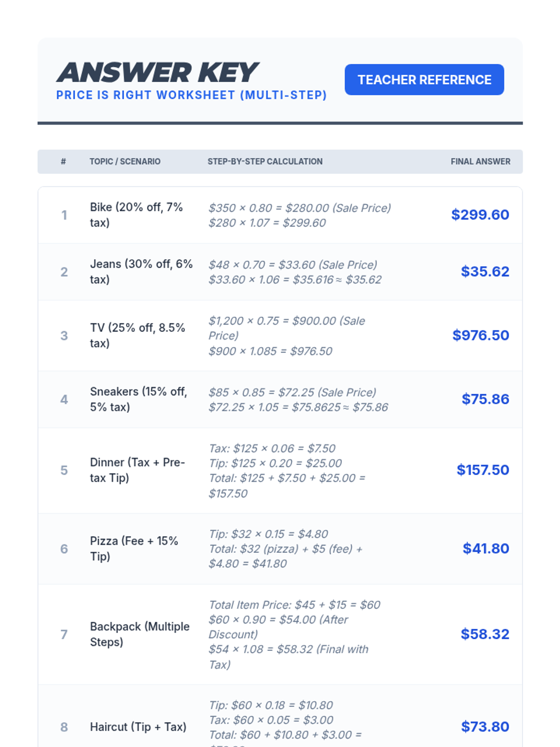
Task: Click the $41.80 final answer
Action: (x=485, y=549)
